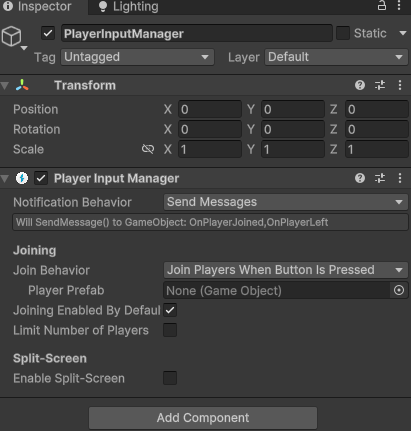Open the Lighting tab
Screen dimensions: 411x431
(129, 6)
